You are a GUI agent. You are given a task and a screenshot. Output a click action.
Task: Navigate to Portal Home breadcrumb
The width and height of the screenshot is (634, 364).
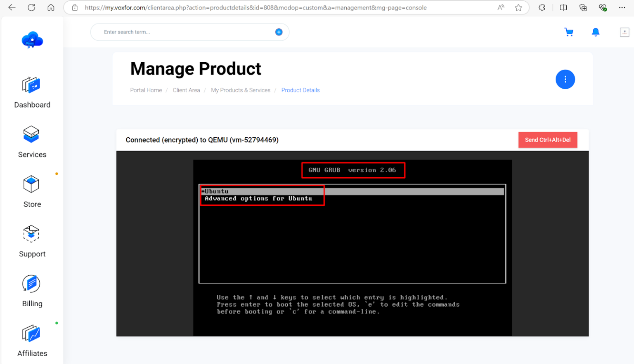click(146, 90)
